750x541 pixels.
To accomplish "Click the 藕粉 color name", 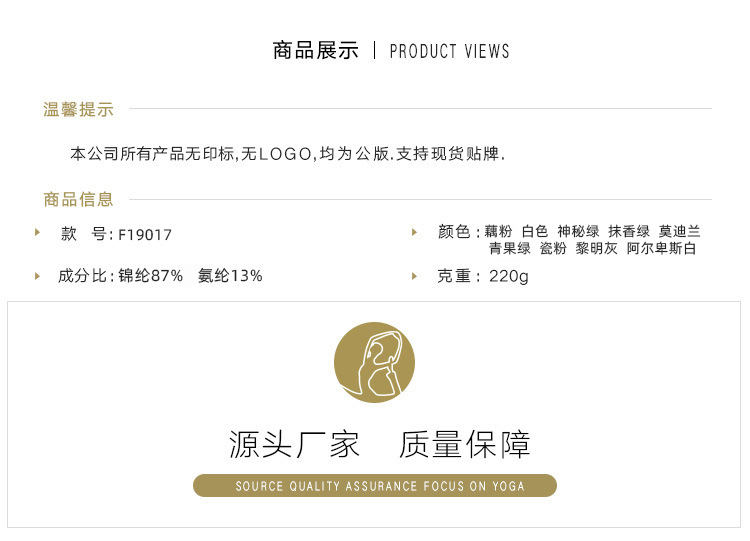I will click(498, 232).
